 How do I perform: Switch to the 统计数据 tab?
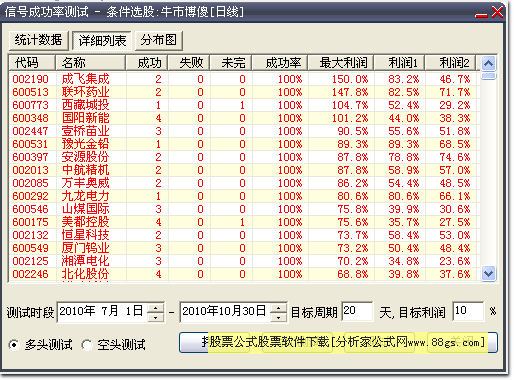(x=38, y=41)
